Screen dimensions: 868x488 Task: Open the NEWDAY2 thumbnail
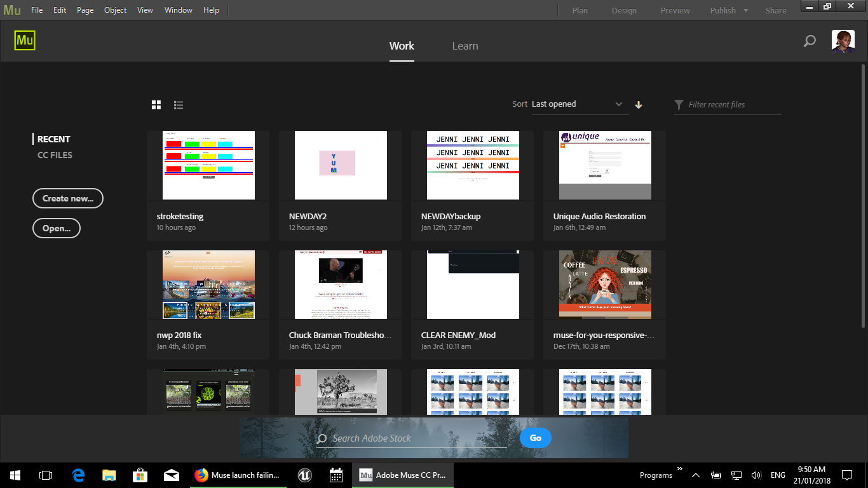pos(341,165)
